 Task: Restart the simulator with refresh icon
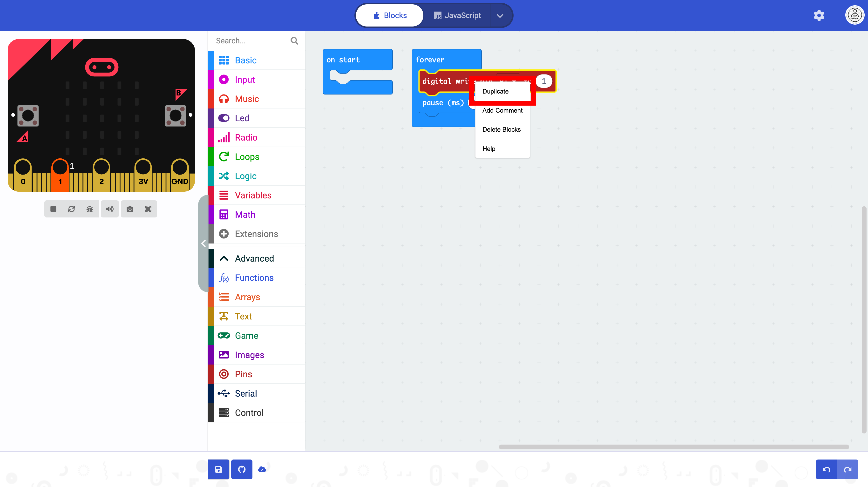pyautogui.click(x=71, y=209)
